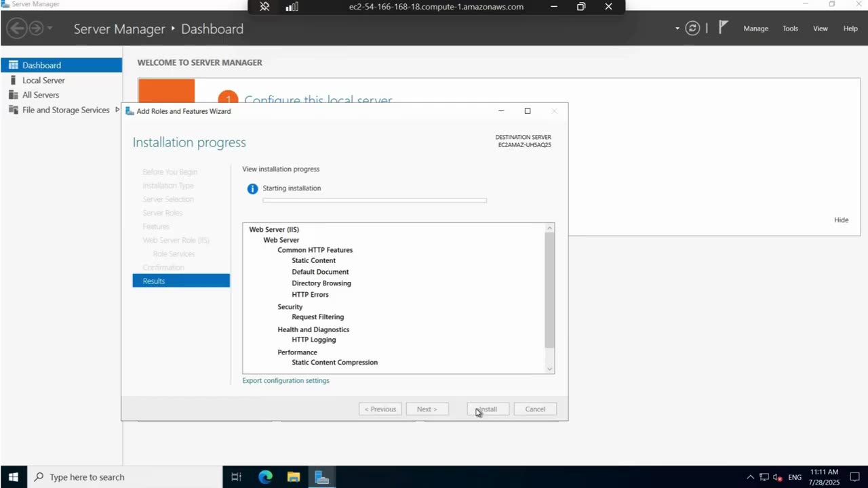Open the Windows Start menu
Image resolution: width=868 pixels, height=488 pixels.
click(13, 477)
